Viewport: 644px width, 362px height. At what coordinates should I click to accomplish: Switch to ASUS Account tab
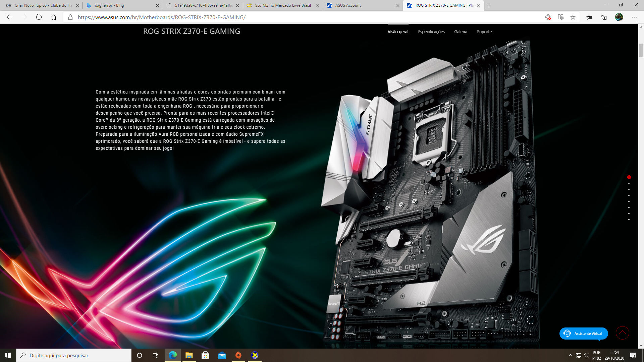(363, 5)
